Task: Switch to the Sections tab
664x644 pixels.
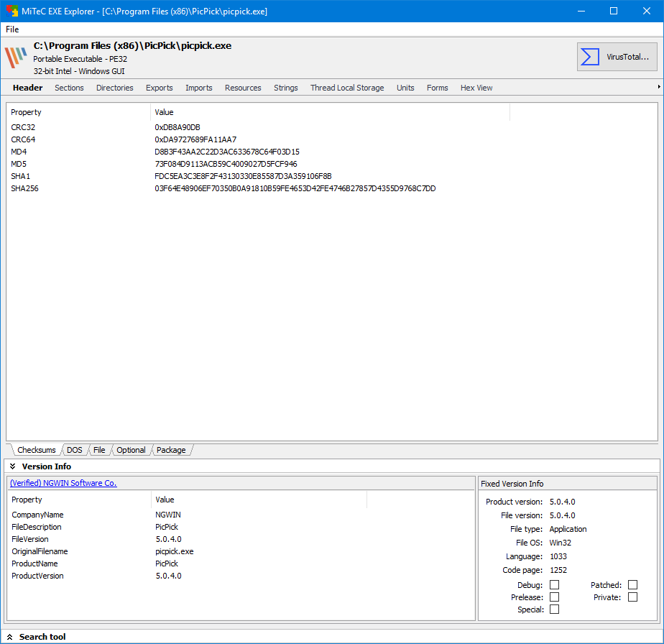Action: [69, 88]
